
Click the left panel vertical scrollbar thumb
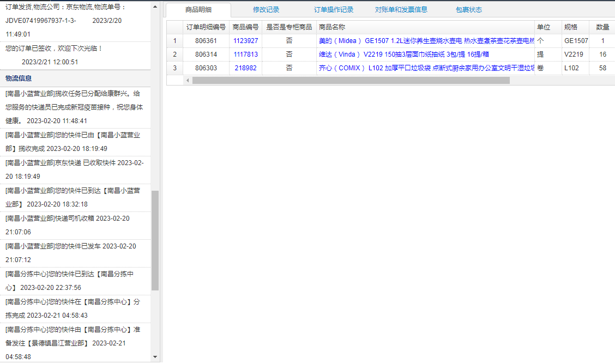155,240
